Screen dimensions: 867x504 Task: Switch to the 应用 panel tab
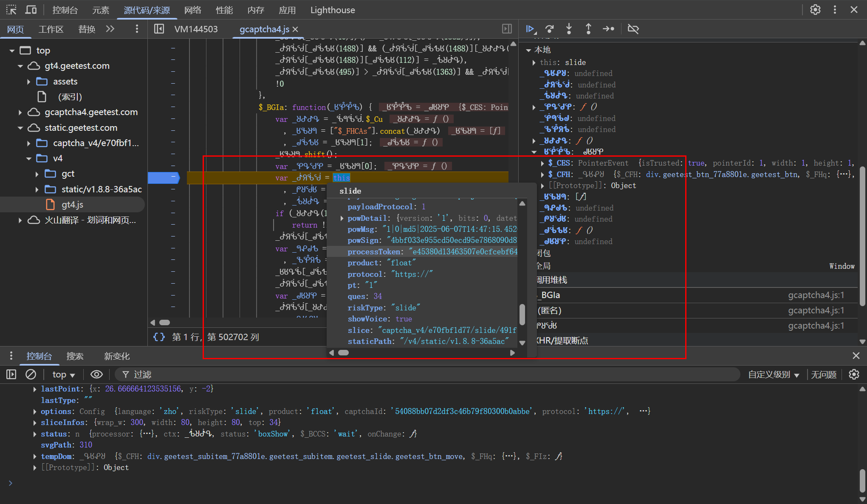(287, 10)
